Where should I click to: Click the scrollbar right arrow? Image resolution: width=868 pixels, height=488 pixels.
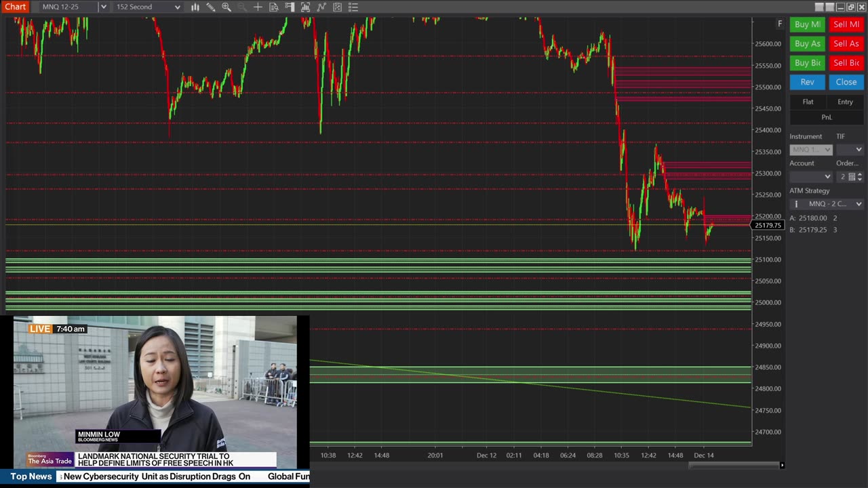tap(782, 465)
